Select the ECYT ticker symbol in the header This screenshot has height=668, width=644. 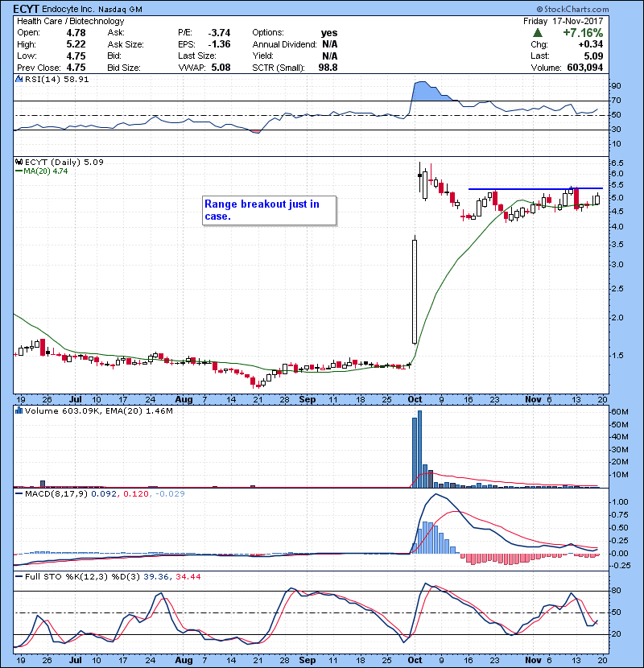[x=26, y=9]
